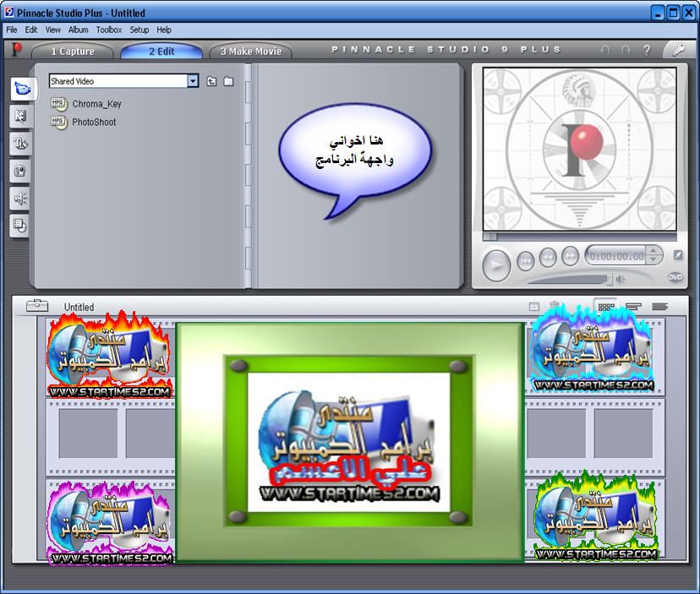The image size is (700, 594).
Task: Switch to Storyboard view
Action: tap(606, 307)
